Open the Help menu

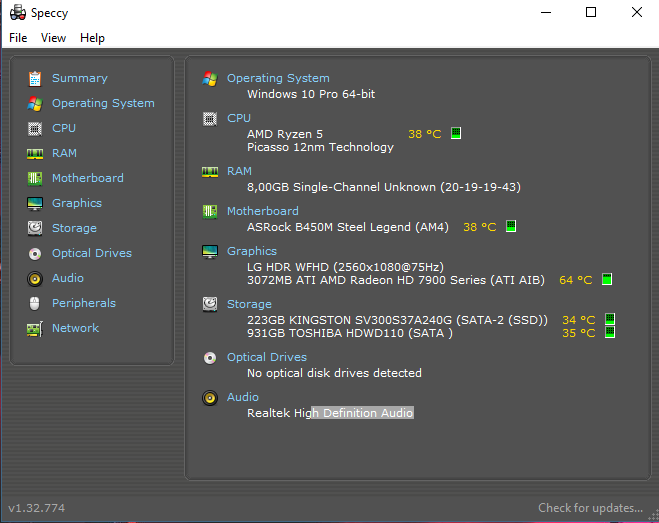point(92,38)
